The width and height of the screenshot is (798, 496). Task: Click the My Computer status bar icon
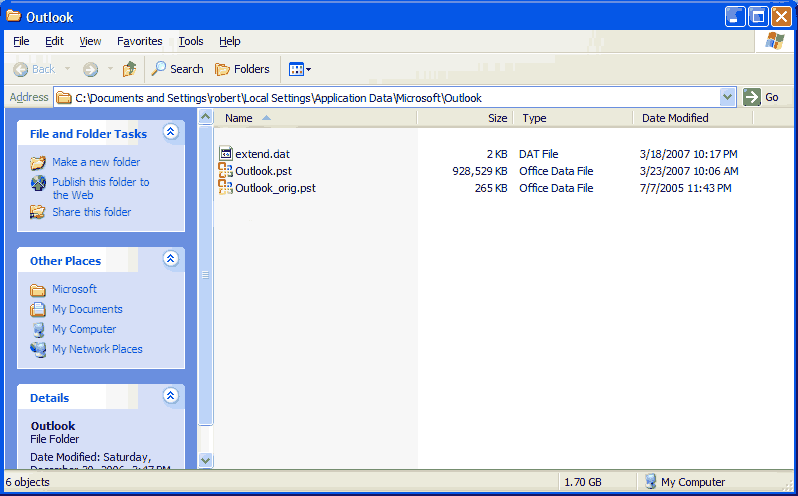tap(650, 481)
